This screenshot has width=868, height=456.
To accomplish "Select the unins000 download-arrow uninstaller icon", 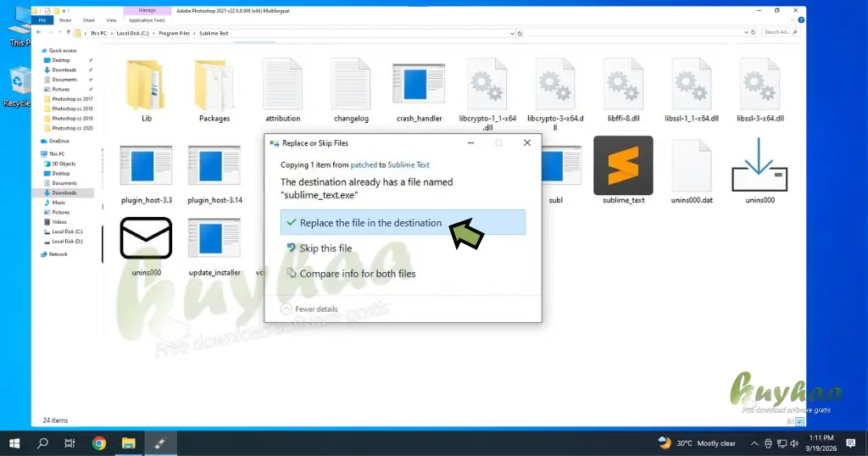I will [x=759, y=165].
